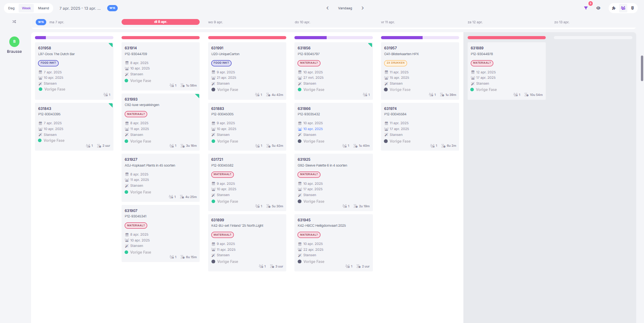Select the puzzle piece view icon
Viewport: 644px width, 323px height.
click(614, 8)
